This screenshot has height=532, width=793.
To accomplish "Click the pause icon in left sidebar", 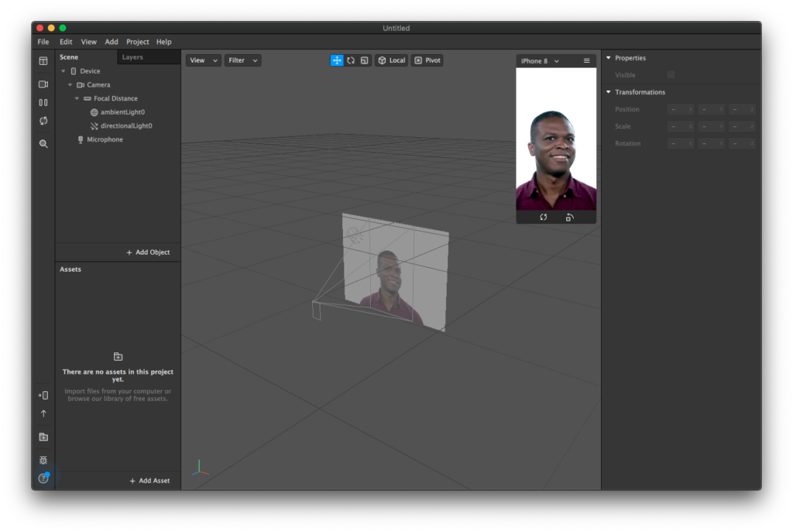I will coord(43,103).
